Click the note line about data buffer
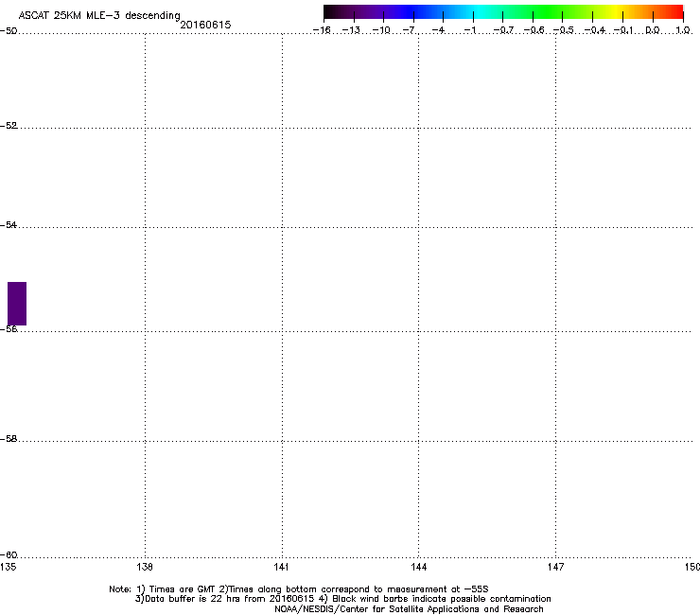This screenshot has height=615, width=700. coord(342,599)
